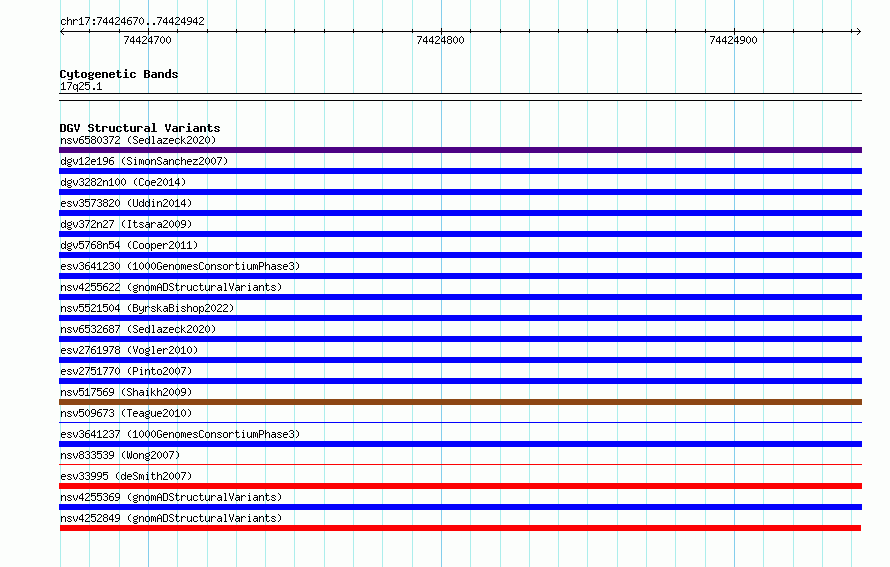890x567 pixels.
Task: Click the blue bar under nsv4255369
Action: coord(460,507)
